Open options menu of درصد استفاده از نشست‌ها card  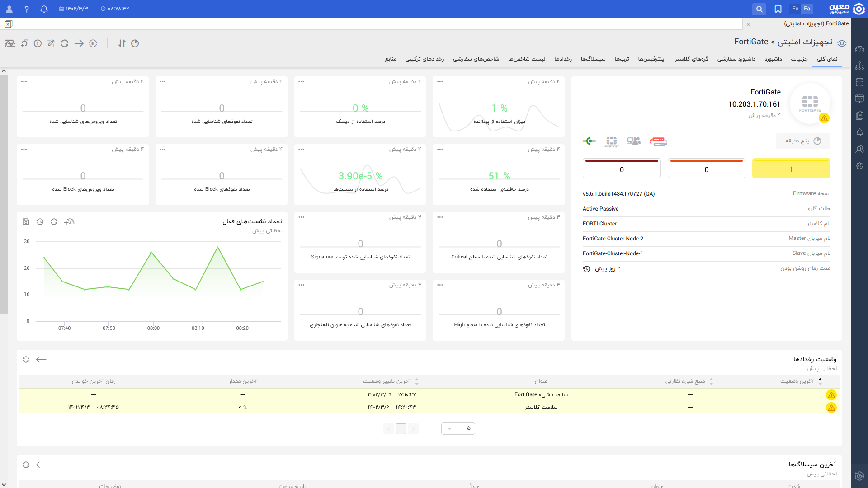302,150
